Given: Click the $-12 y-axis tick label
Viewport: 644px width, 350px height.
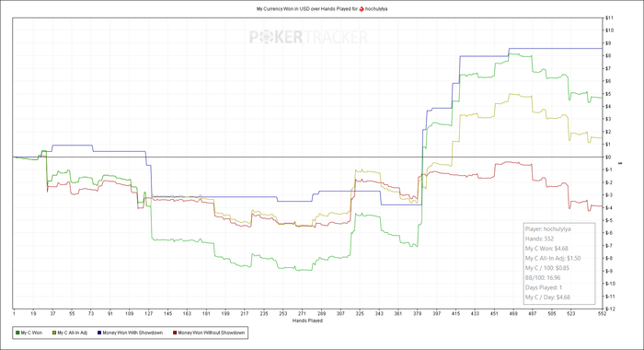Looking at the screenshot, I should point(610,309).
